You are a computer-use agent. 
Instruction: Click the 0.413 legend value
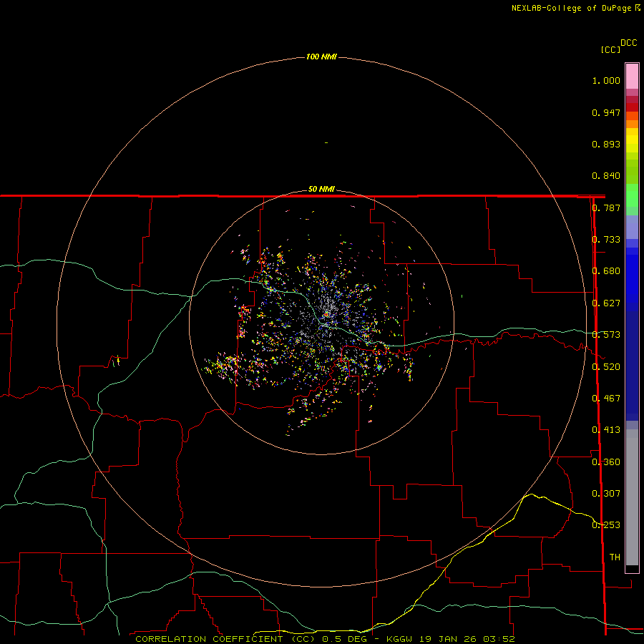(606, 430)
